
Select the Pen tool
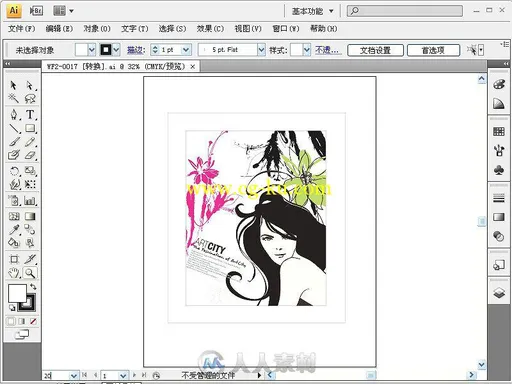click(x=14, y=114)
